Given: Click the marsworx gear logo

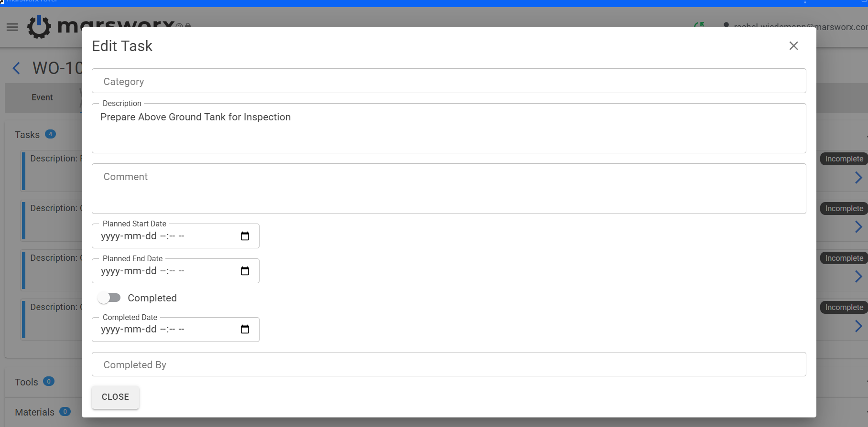Looking at the screenshot, I should click(x=39, y=27).
